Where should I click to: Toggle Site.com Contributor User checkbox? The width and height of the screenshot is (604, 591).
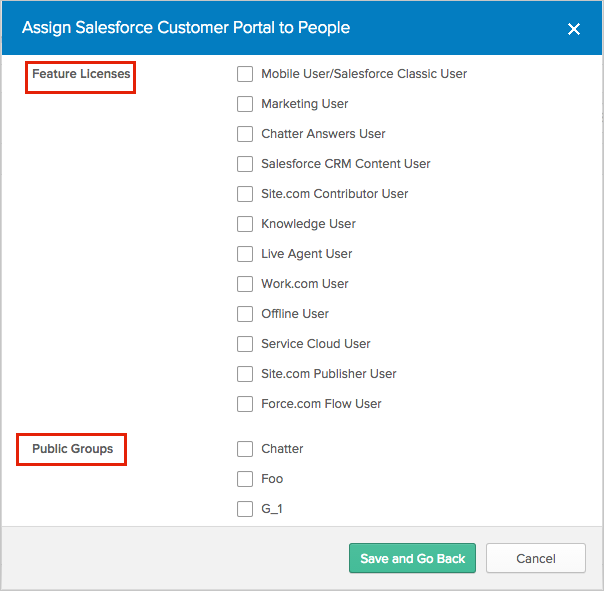(245, 194)
